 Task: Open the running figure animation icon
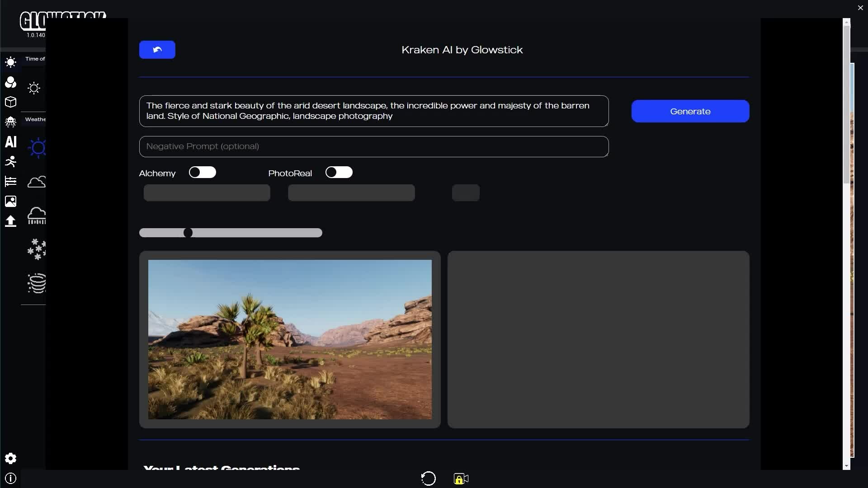11,161
